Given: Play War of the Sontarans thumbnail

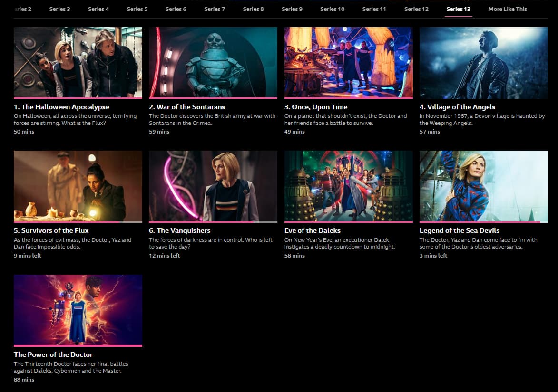Looking at the screenshot, I should coord(213,62).
